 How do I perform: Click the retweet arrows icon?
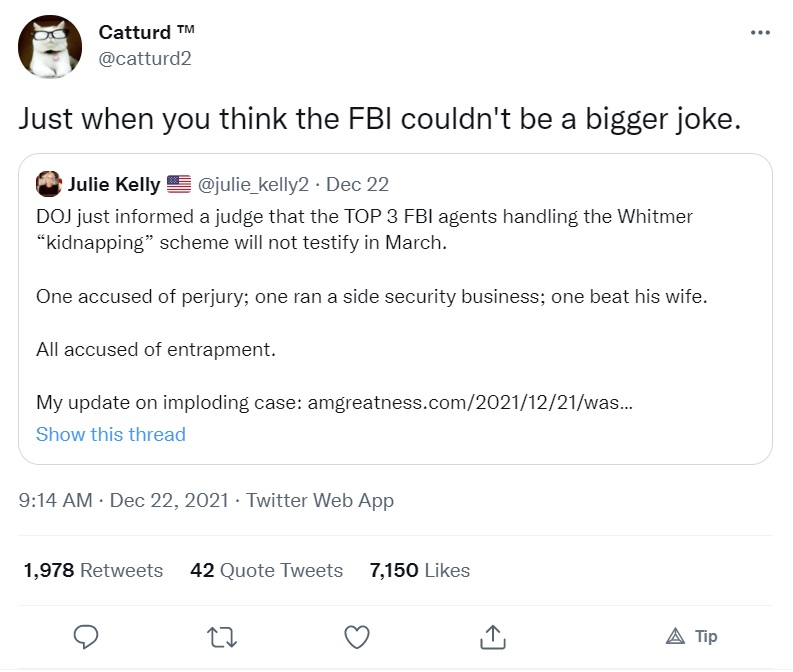(220, 636)
